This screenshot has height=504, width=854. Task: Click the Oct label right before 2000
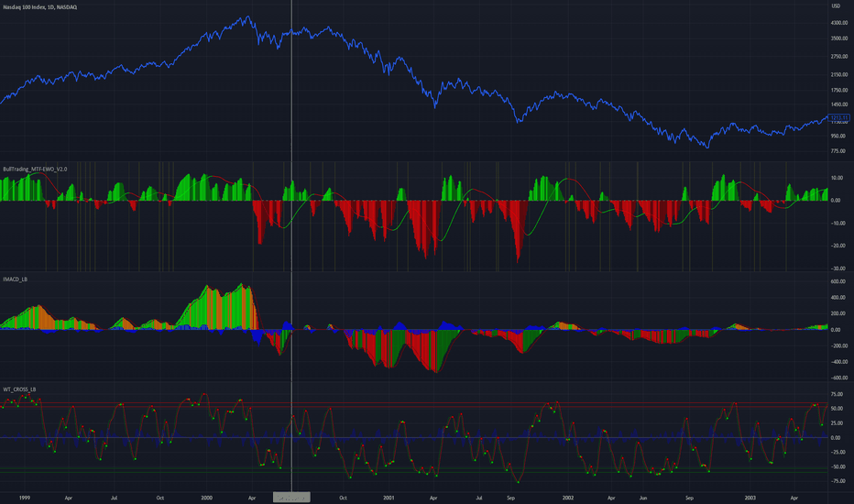[160, 498]
